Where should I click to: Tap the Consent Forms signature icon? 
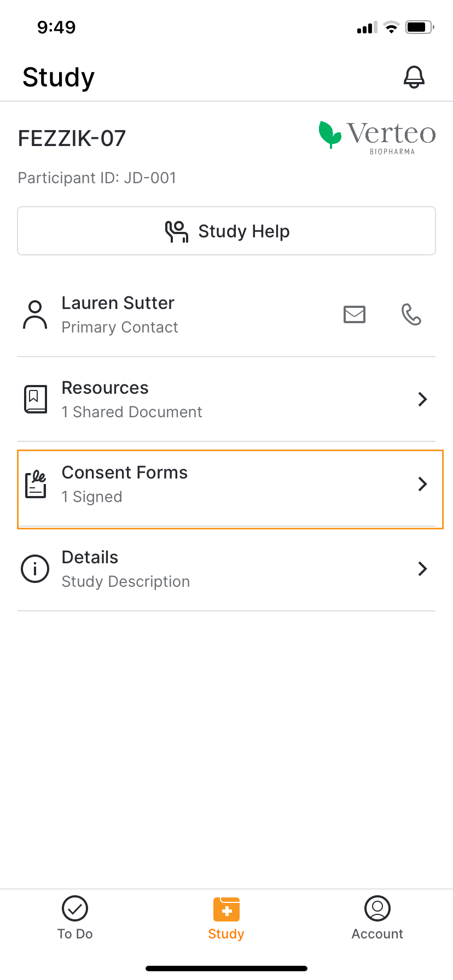coord(36,484)
